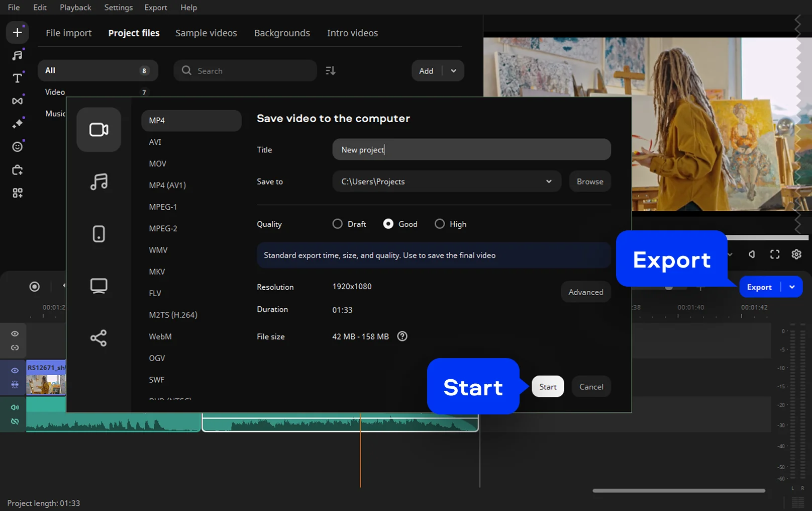Open the Titles tool in sidebar
The height and width of the screenshot is (511, 812).
coord(17,78)
